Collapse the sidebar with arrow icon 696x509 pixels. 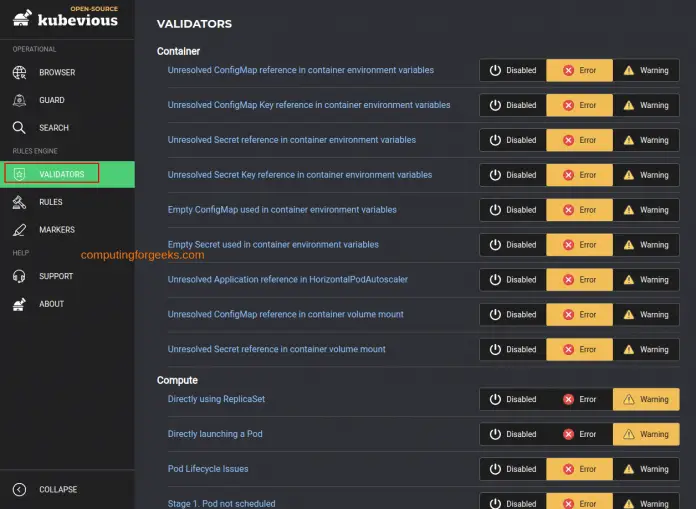coord(19,489)
